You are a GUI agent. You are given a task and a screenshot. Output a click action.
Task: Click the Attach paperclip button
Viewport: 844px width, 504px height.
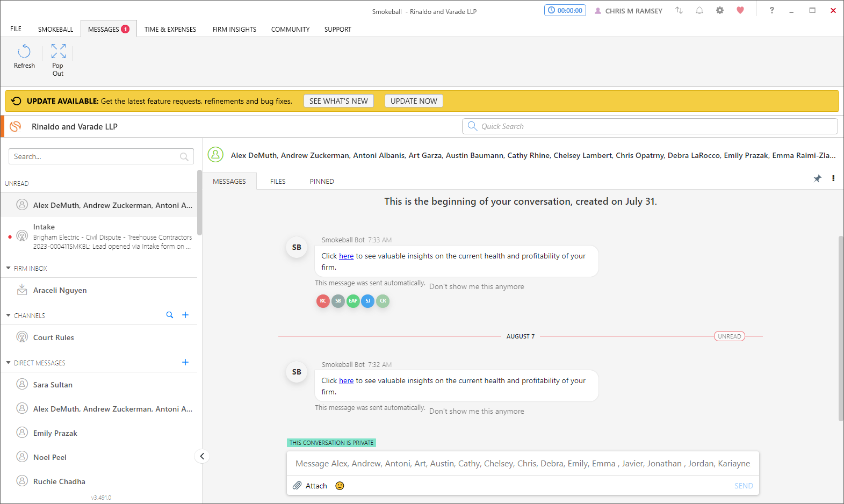click(310, 486)
